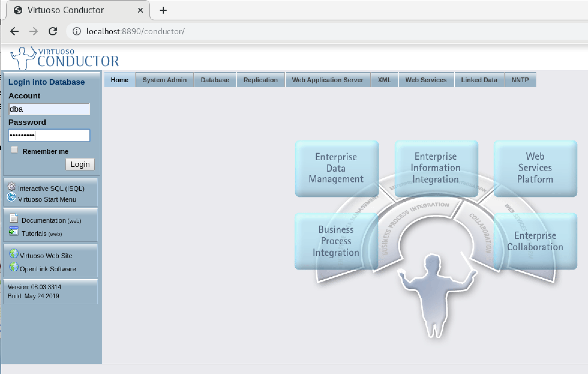Visit the OpenLink Software link
Screen dimensions: 588x374
tap(48, 269)
